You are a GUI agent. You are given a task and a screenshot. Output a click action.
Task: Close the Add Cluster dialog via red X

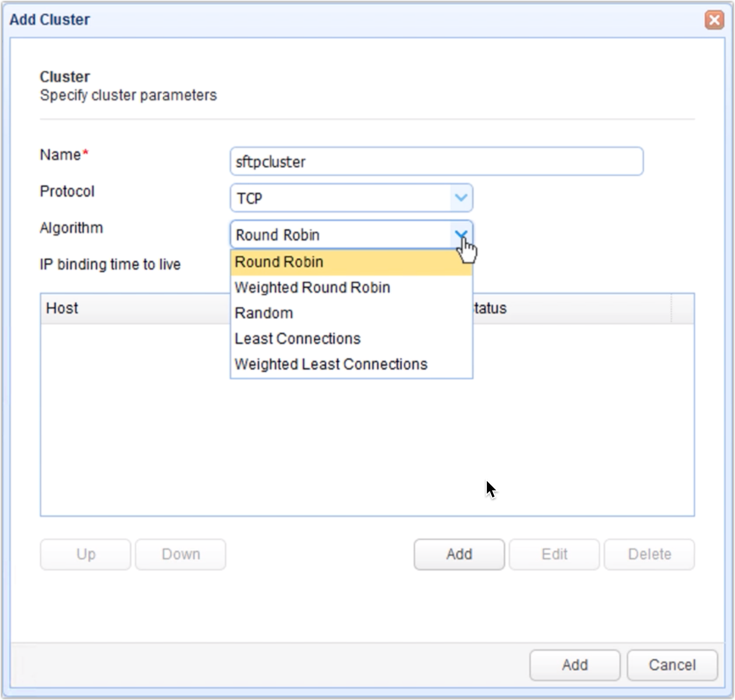pos(714,19)
